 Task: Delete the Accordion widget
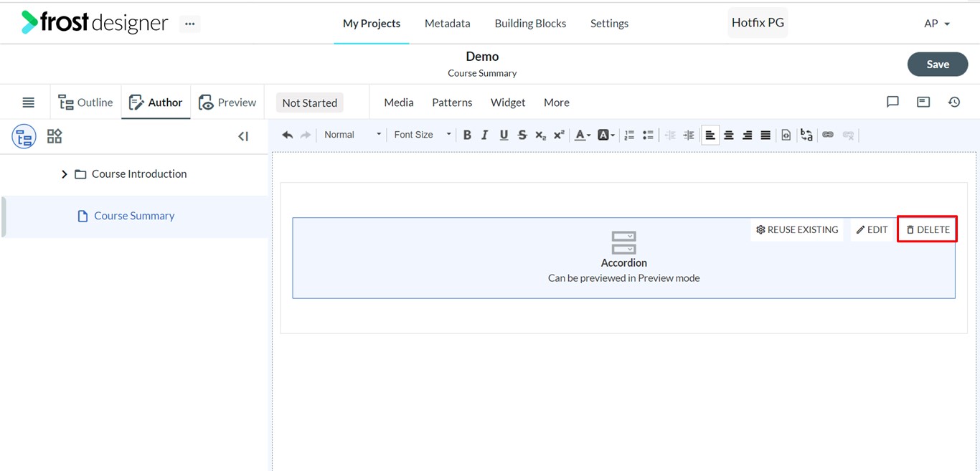[x=928, y=229]
